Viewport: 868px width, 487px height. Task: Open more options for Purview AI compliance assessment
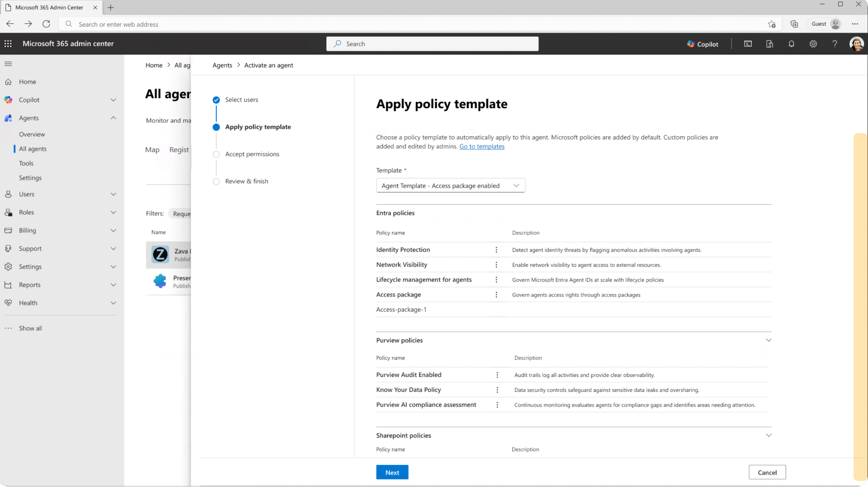point(497,405)
